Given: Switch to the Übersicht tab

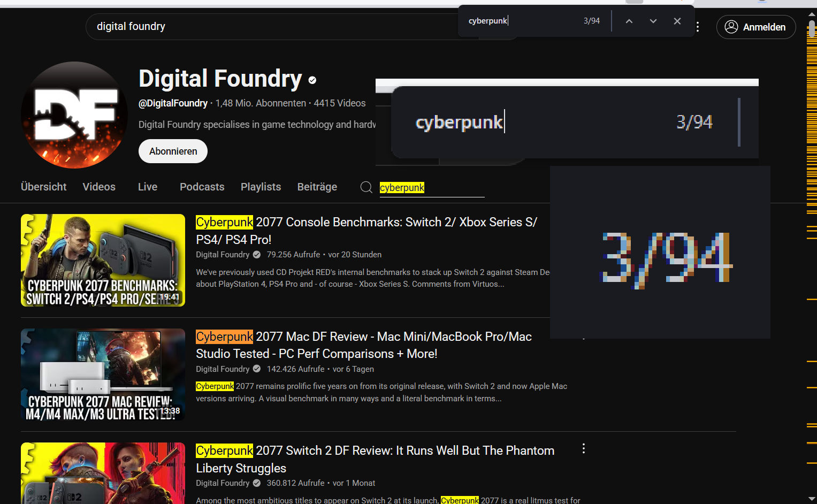Looking at the screenshot, I should [x=44, y=187].
